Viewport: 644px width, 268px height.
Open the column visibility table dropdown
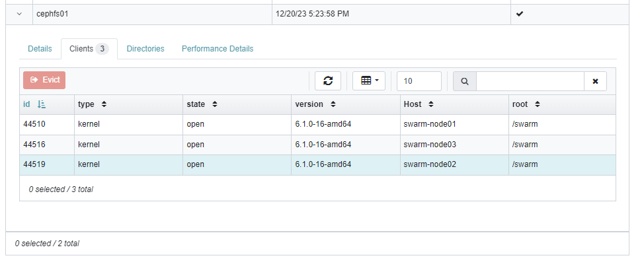pos(369,81)
